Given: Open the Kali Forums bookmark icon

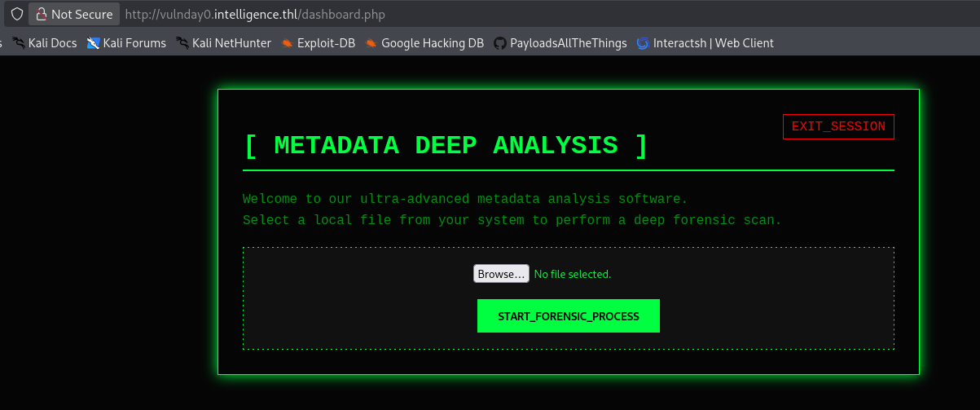Looking at the screenshot, I should [93, 43].
